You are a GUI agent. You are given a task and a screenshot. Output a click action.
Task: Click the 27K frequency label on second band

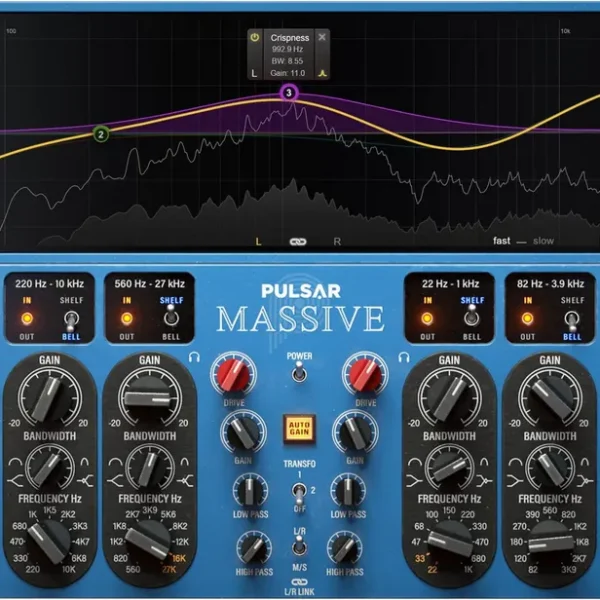click(169, 570)
